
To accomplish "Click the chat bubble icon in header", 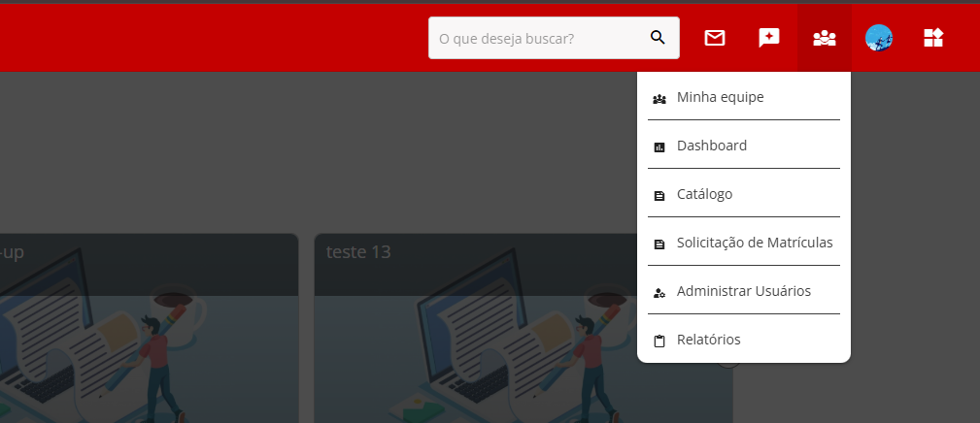I will 769,38.
